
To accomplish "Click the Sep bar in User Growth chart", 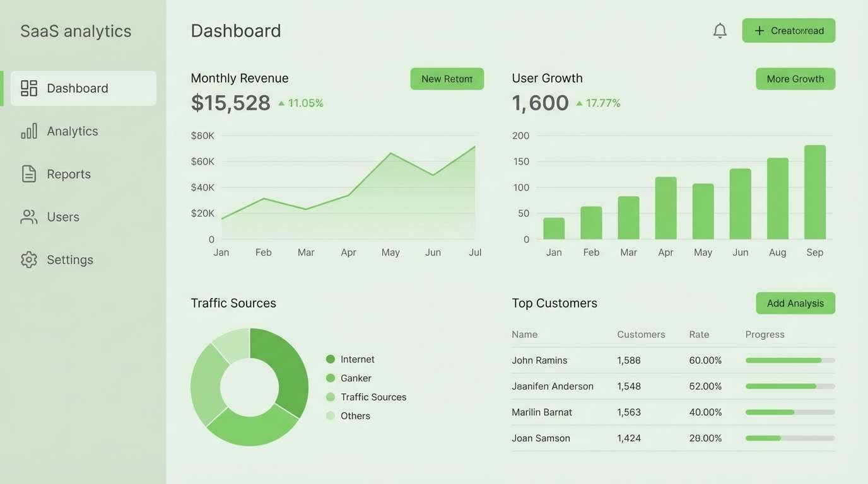I will click(x=814, y=192).
